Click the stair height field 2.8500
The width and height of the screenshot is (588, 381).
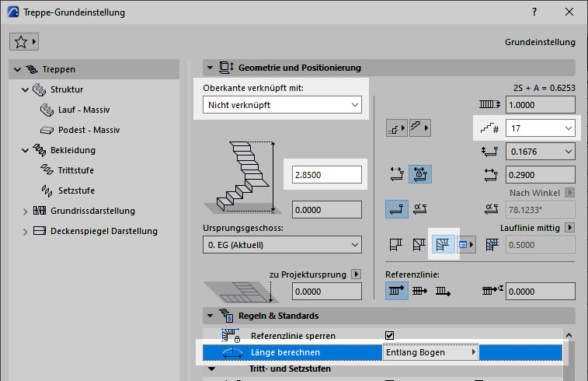(x=327, y=175)
